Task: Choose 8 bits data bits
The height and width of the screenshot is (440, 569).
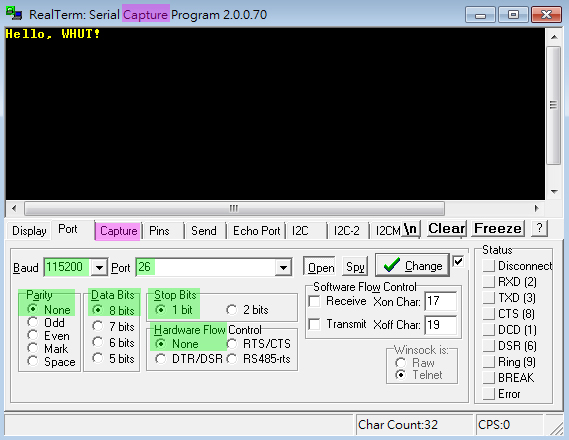Action: (113, 310)
